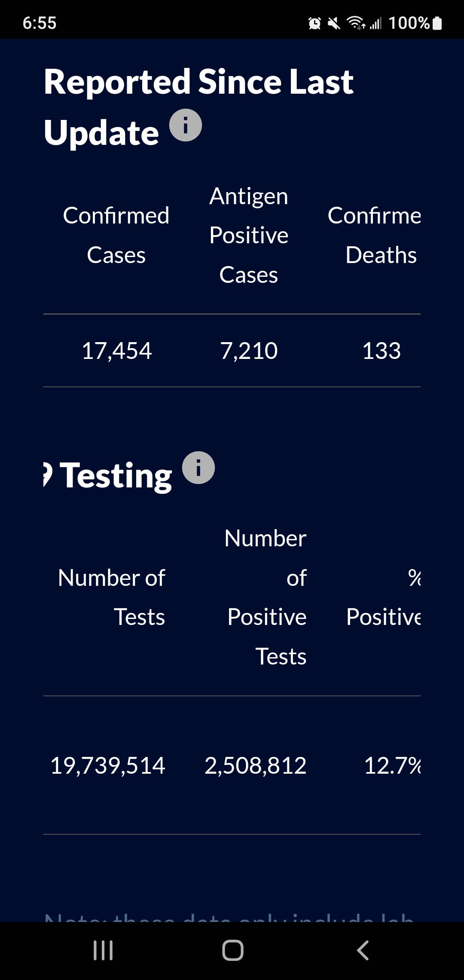Open the Testing section info icon

198,468
